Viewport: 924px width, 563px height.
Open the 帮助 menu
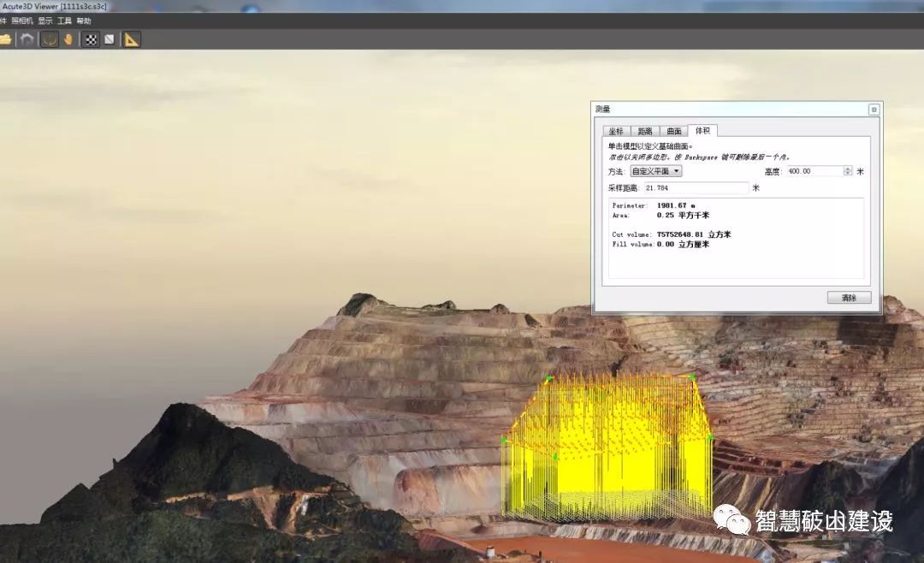point(83,21)
